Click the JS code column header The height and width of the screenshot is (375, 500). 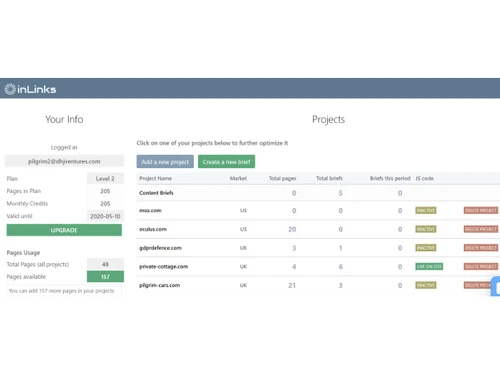424,178
